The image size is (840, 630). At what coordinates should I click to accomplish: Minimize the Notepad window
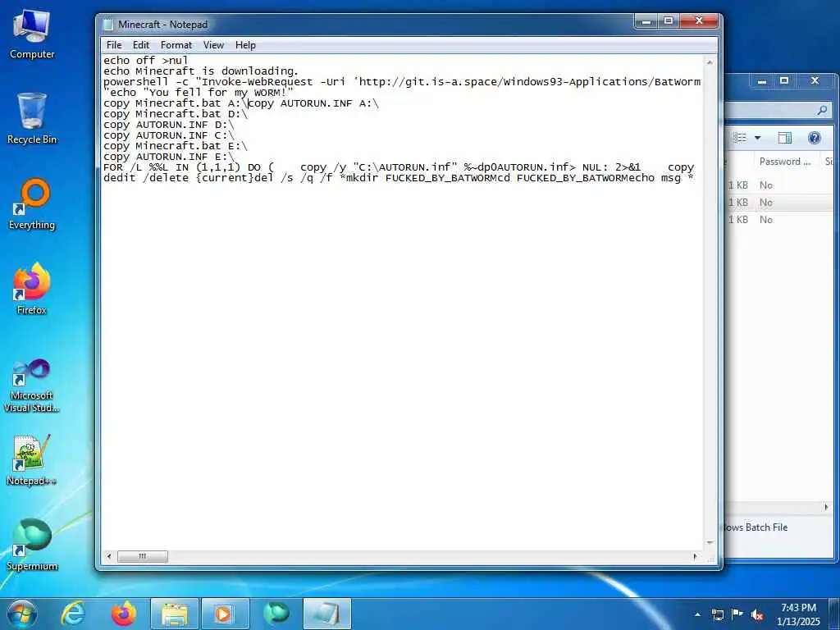coord(646,21)
